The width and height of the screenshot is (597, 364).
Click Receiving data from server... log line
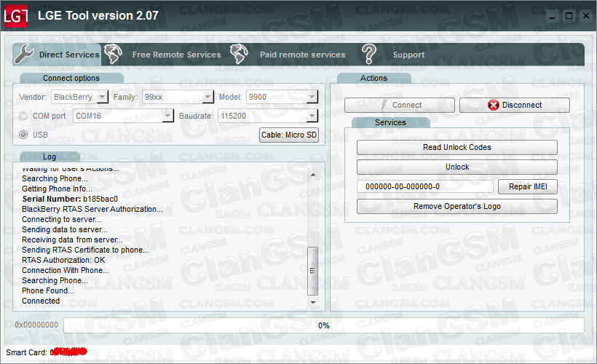click(72, 240)
